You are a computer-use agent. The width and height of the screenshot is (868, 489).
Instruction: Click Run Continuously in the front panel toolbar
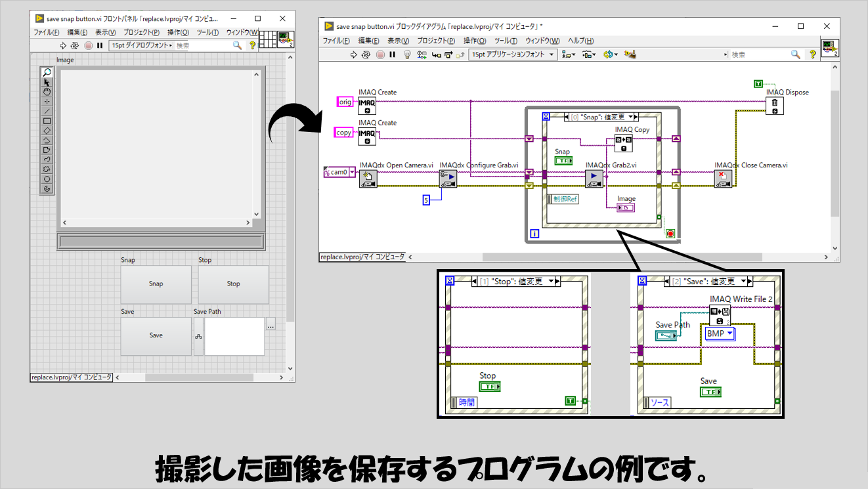pyautogui.click(x=75, y=45)
